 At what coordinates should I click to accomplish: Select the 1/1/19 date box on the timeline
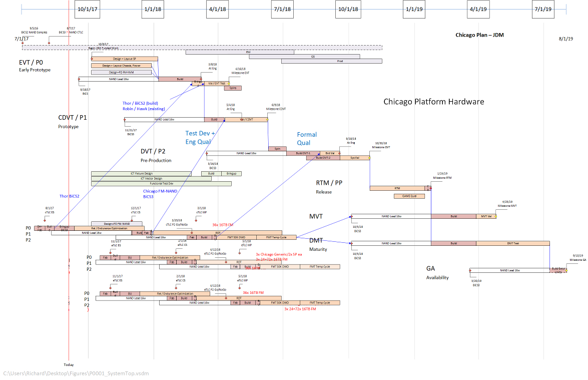[414, 9]
